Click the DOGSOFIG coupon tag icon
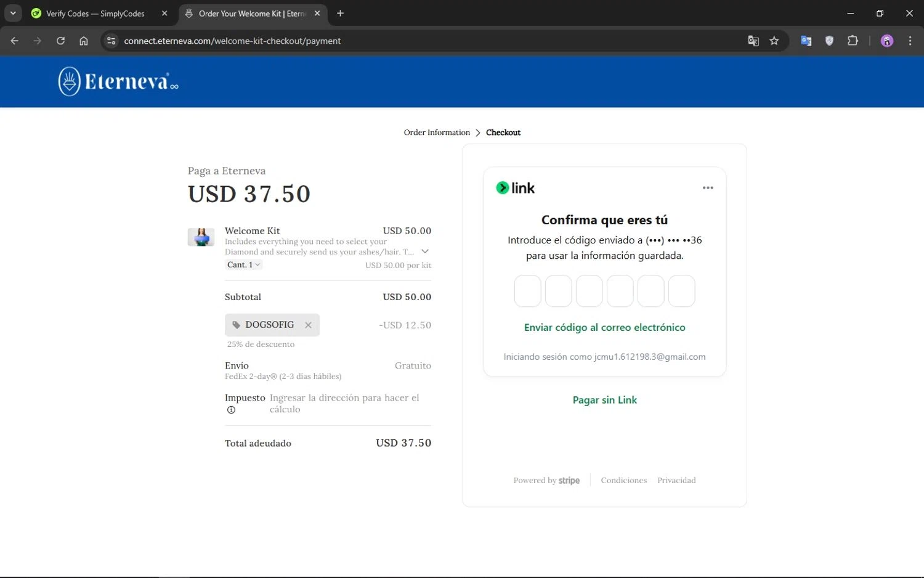Screen dimensions: 924x578 pos(236,325)
